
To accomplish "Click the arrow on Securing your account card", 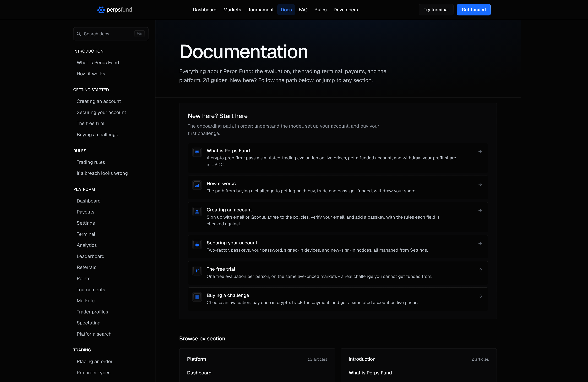I will 480,244.
